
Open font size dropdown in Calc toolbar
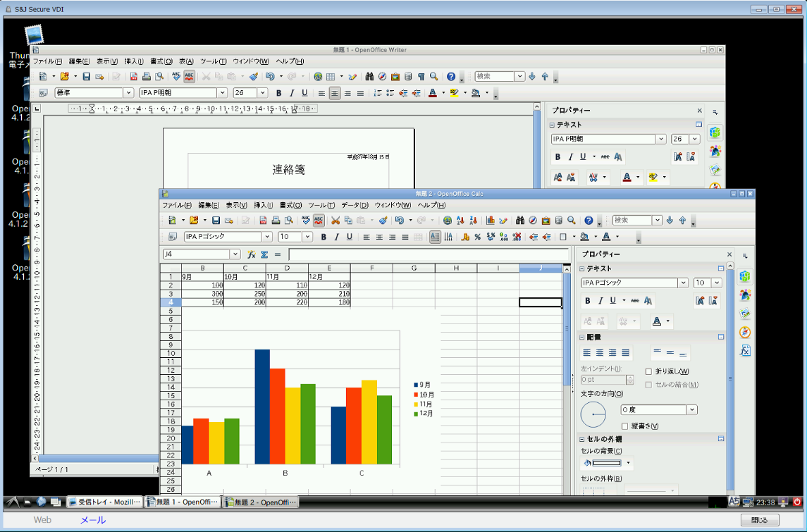pyautogui.click(x=307, y=237)
